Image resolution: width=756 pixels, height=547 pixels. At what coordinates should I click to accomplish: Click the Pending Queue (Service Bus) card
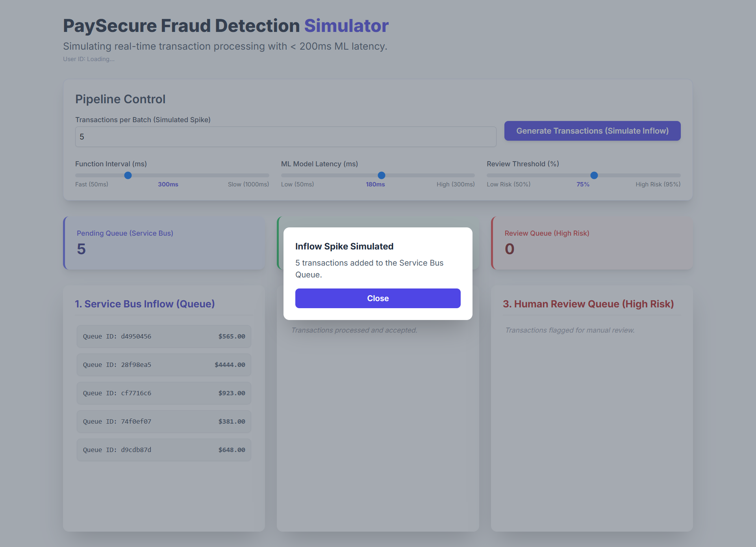click(164, 243)
